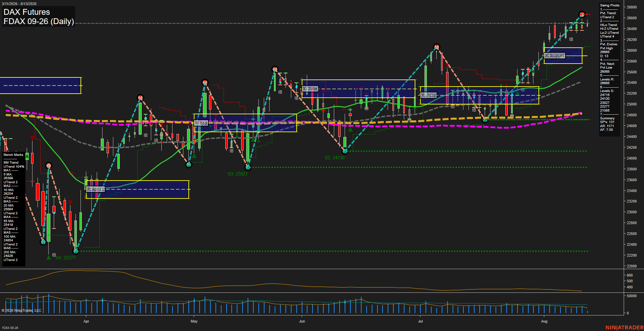Click the swing low pivot circle above S3 label
The image size is (644, 331).
248,167
